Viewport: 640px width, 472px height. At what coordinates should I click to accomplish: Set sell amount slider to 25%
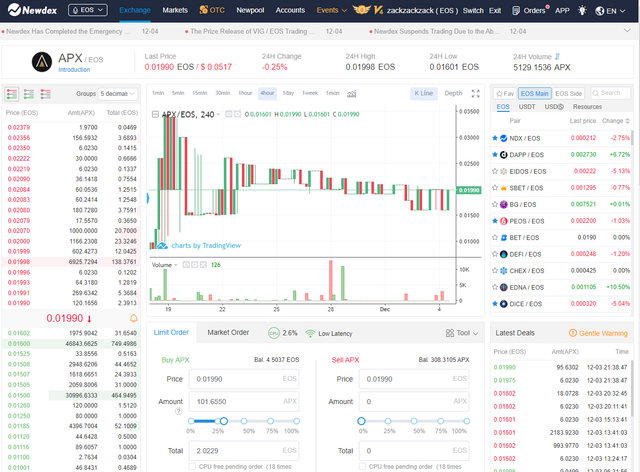[x=388, y=421]
